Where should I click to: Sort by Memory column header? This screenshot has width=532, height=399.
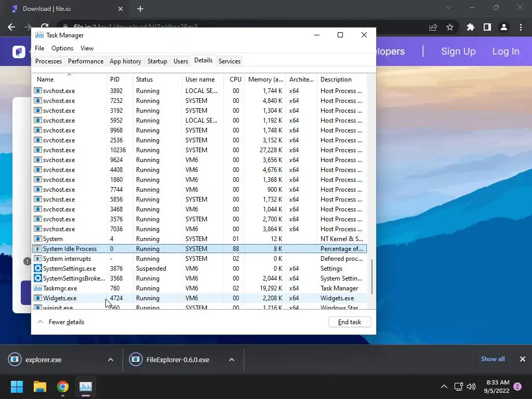pos(265,79)
